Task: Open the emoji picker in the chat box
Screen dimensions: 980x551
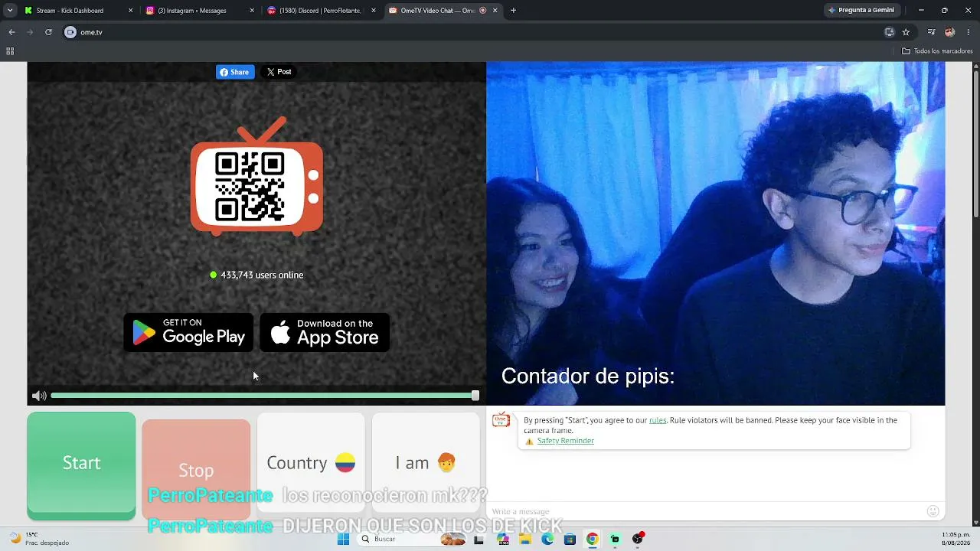Action: coord(933,511)
